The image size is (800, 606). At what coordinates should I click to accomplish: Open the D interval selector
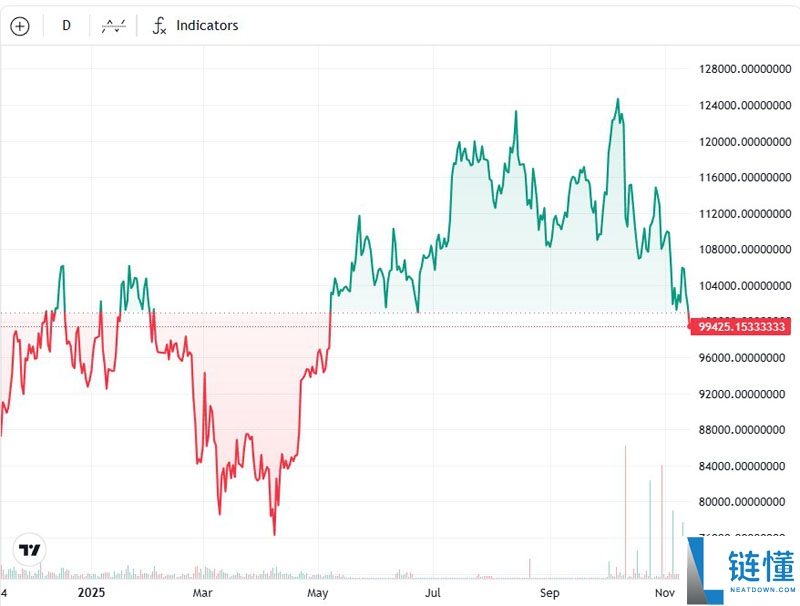pos(66,25)
